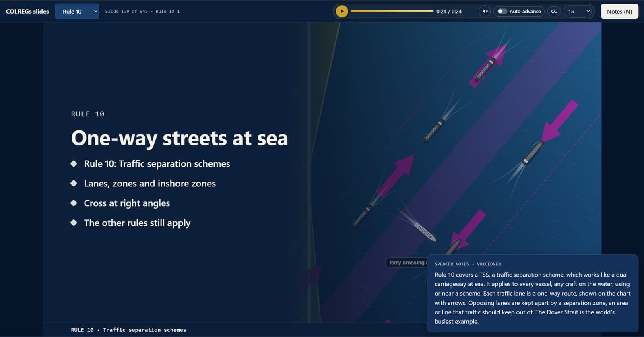
Task: Click the 'RULE 10' eyebrow label above heading
Action: tap(88, 114)
